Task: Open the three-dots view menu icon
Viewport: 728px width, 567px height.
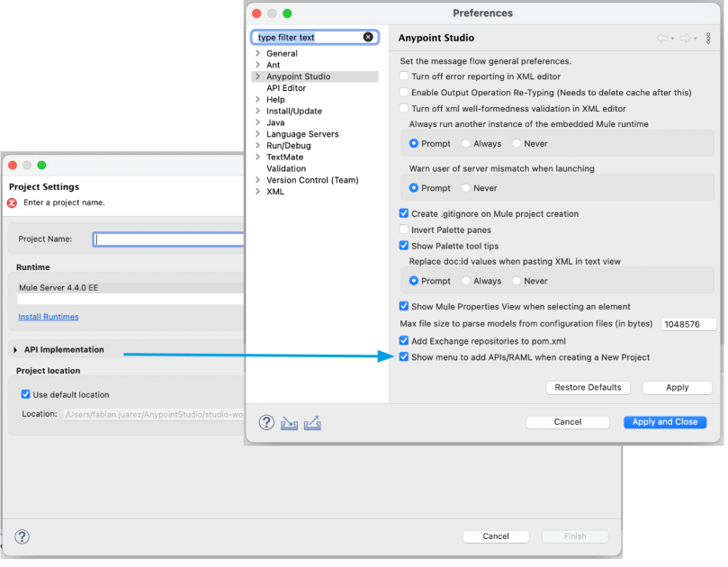Action: [708, 38]
